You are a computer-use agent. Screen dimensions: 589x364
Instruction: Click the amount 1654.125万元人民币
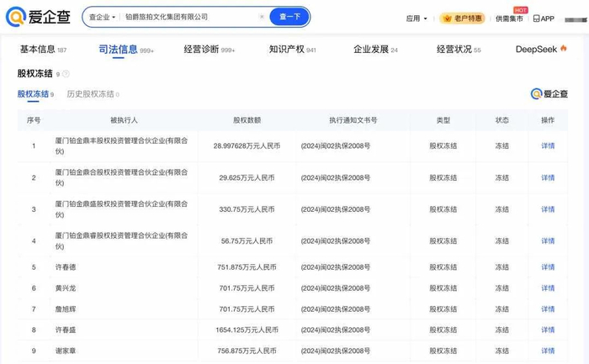[x=247, y=330]
